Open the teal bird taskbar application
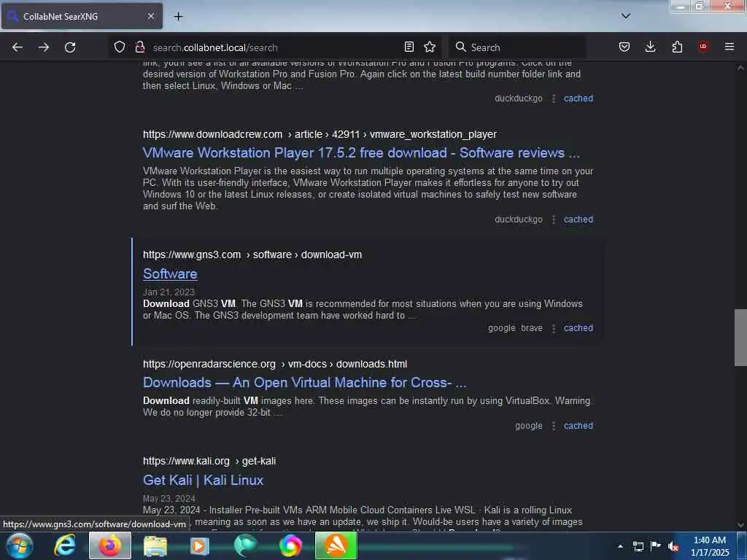 [245, 545]
